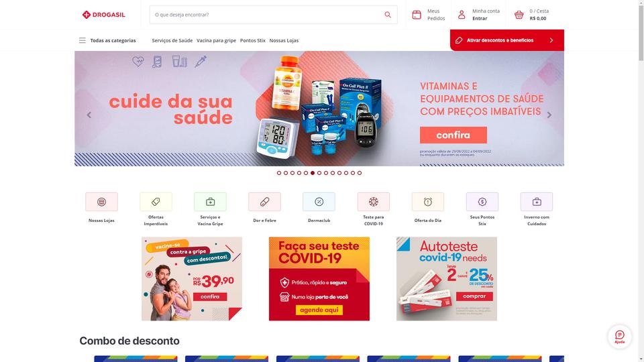Click the search magnifier icon
This screenshot has height=362, width=644.
pyautogui.click(x=388, y=15)
